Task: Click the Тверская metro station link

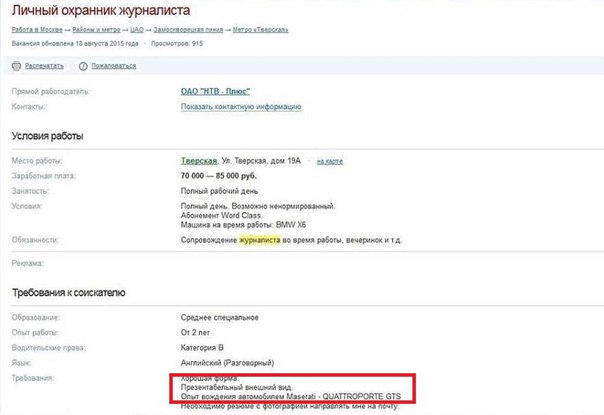Action: [199, 161]
